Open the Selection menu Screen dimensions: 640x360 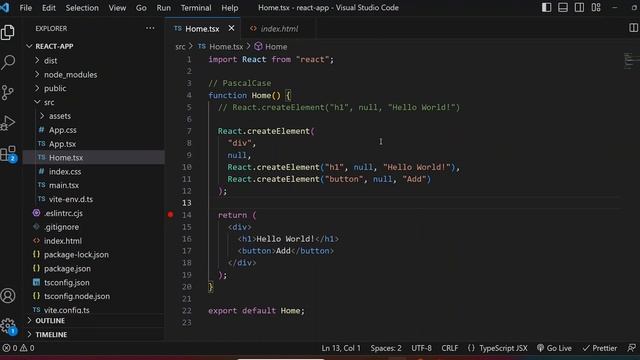pos(82,8)
